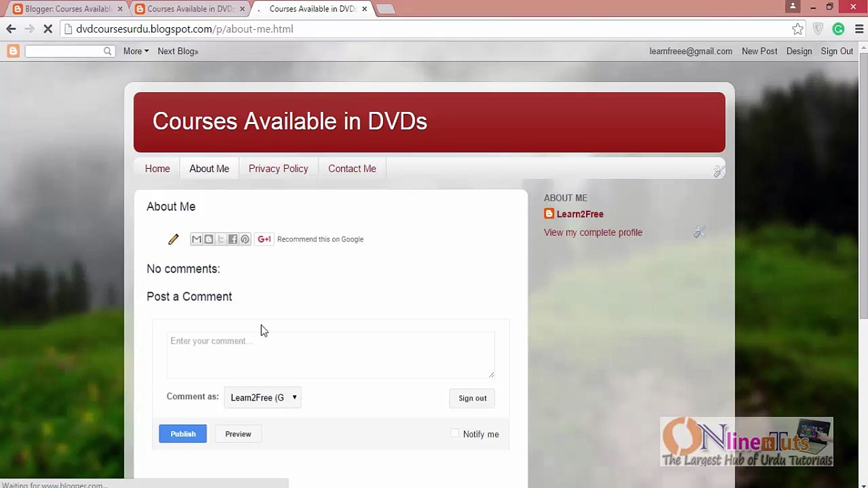The width and height of the screenshot is (868, 488).
Task: Click the Publish comment button
Action: coord(183,434)
